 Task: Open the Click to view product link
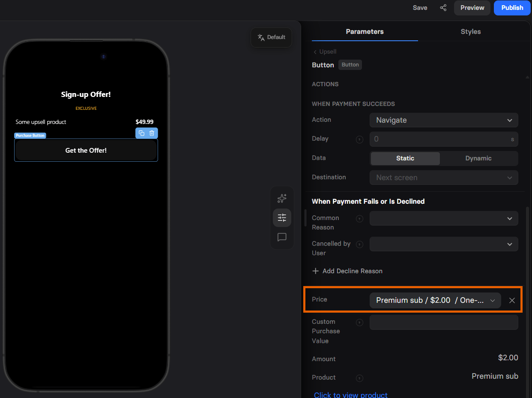[x=351, y=395]
